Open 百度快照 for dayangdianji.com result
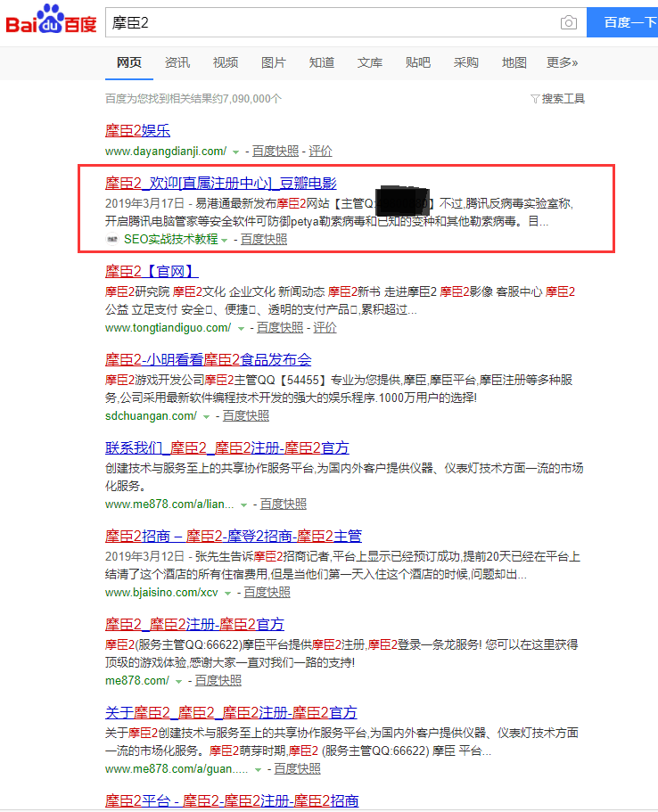 click(276, 152)
